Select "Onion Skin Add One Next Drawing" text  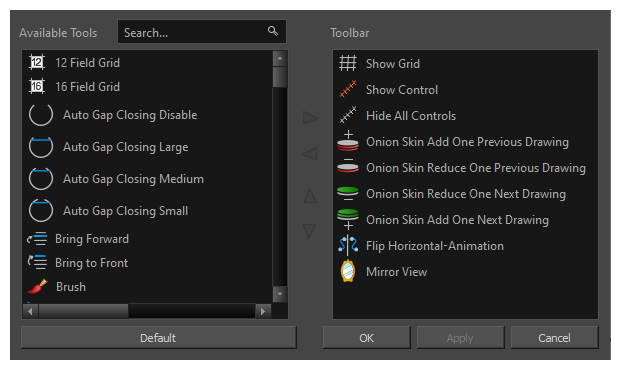(x=457, y=220)
